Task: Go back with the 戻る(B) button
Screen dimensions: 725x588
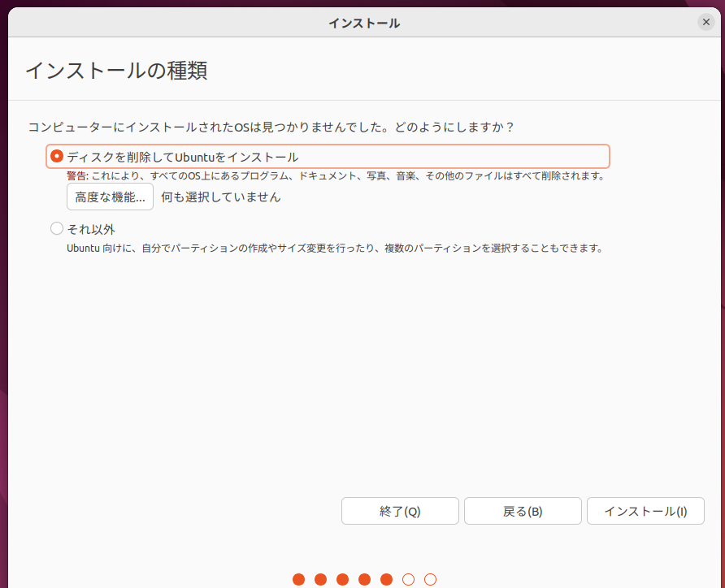Action: coord(523,511)
